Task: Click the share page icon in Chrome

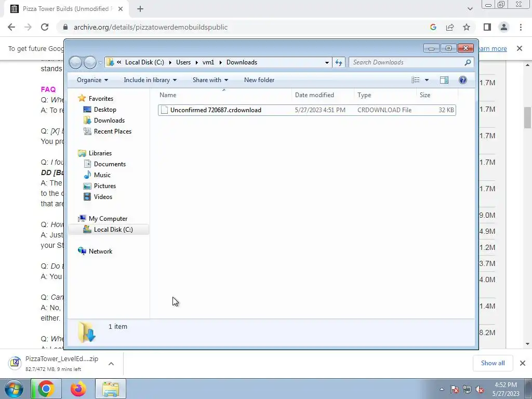Action: click(450, 27)
